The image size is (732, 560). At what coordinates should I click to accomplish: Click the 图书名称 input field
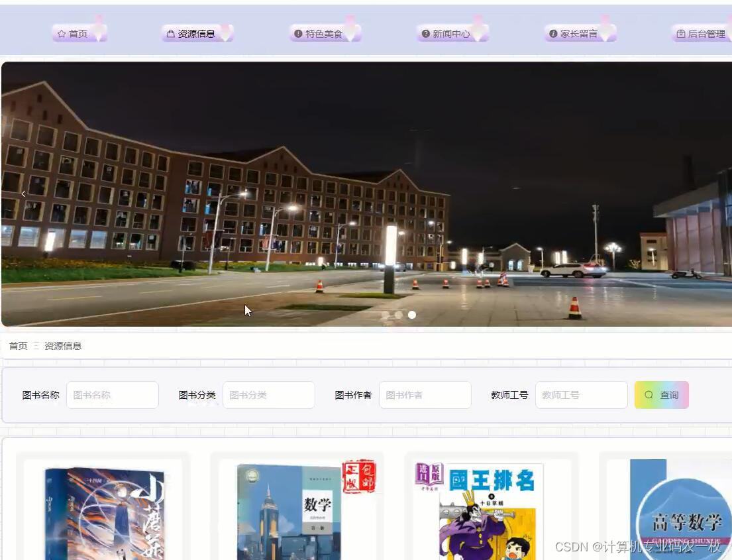pos(112,394)
